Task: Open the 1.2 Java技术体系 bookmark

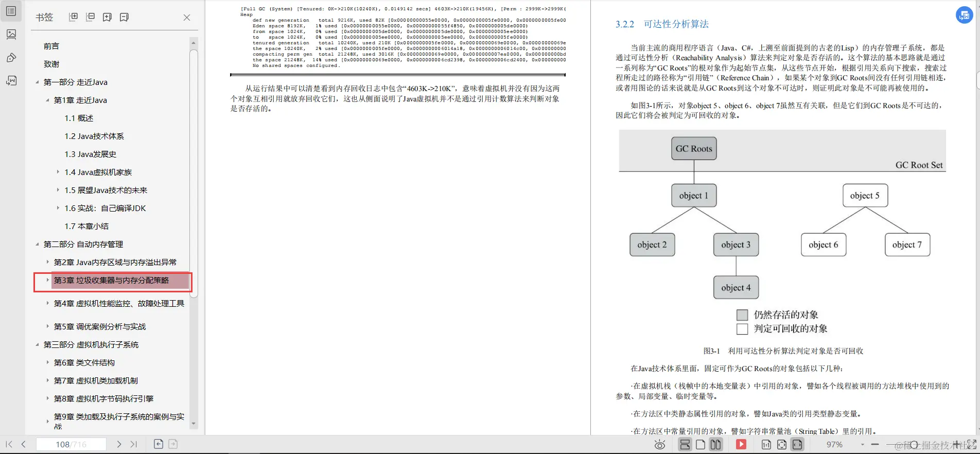Action: coord(94,136)
